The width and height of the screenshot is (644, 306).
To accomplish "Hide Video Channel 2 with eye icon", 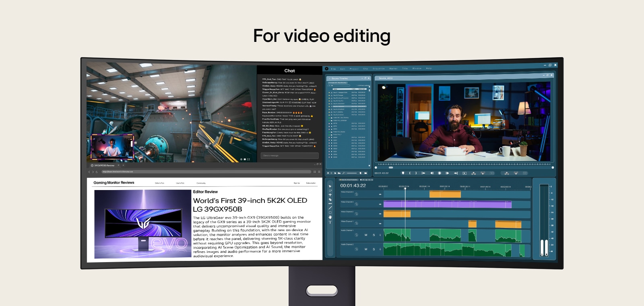I will click(x=380, y=214).
